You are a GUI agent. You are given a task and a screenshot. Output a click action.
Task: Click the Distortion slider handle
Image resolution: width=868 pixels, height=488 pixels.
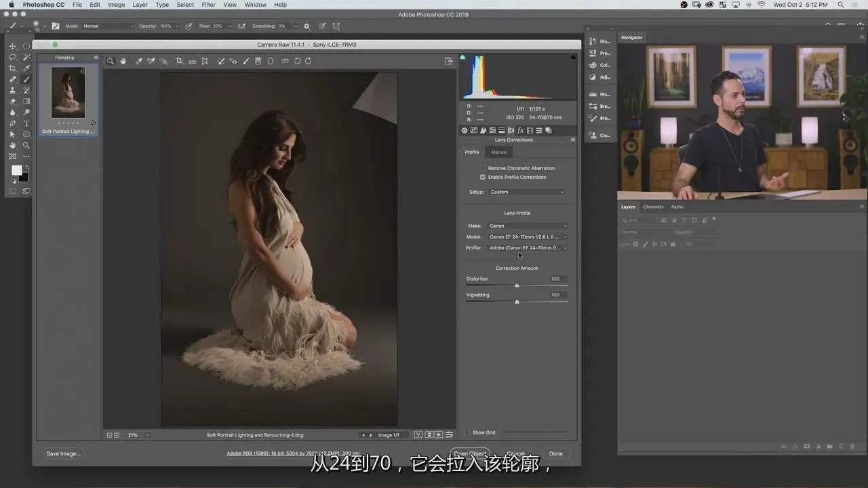point(517,285)
